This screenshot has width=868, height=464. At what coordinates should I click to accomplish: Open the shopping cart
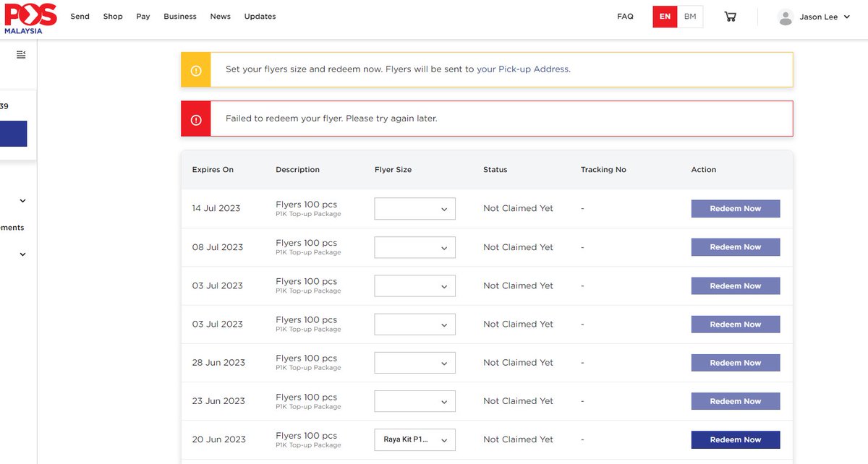tap(730, 17)
